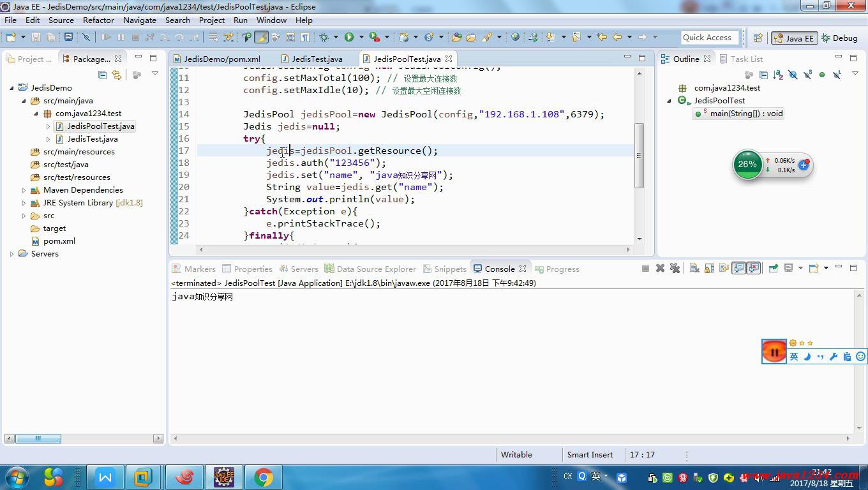Toggle Show Whitespace Characters pilcrow icon

pyautogui.click(x=305, y=37)
